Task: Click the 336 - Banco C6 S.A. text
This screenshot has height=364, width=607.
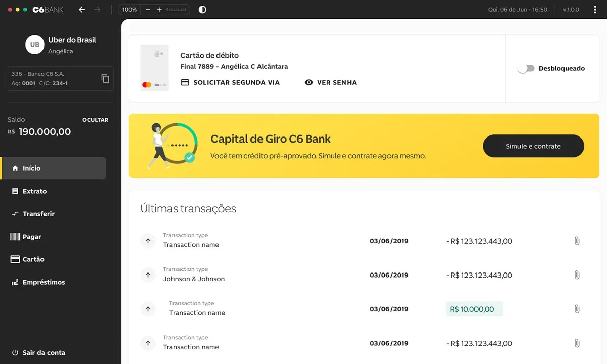Action: tap(37, 74)
